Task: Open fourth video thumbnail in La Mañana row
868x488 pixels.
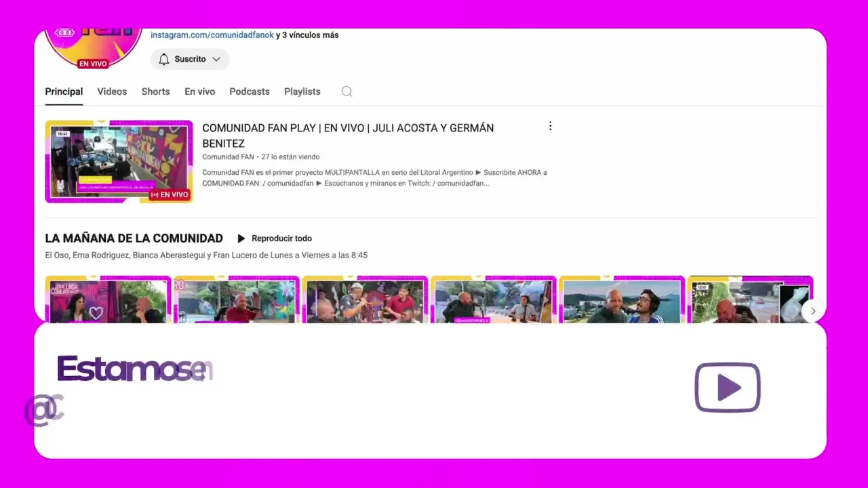Action: 493,299
